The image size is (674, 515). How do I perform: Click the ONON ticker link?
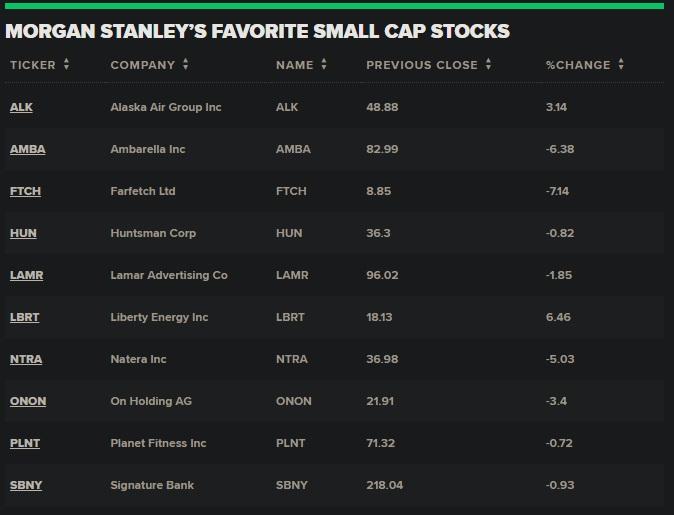pos(28,401)
